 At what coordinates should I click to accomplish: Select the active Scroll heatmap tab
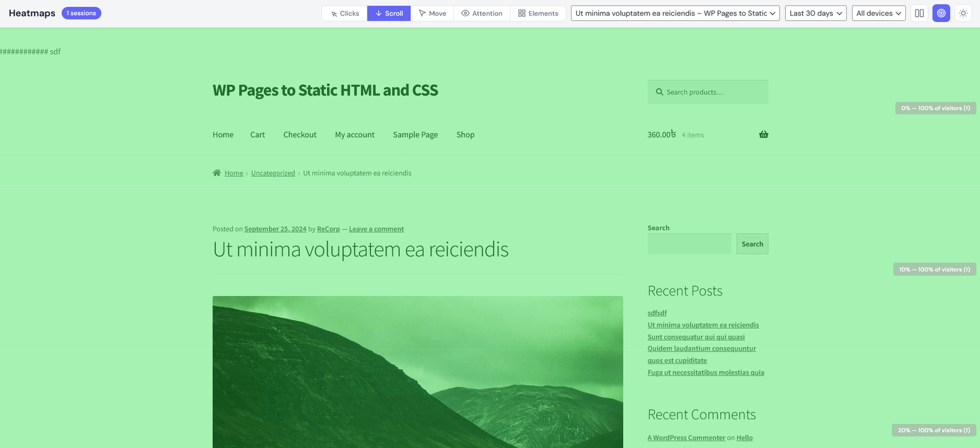pos(389,13)
